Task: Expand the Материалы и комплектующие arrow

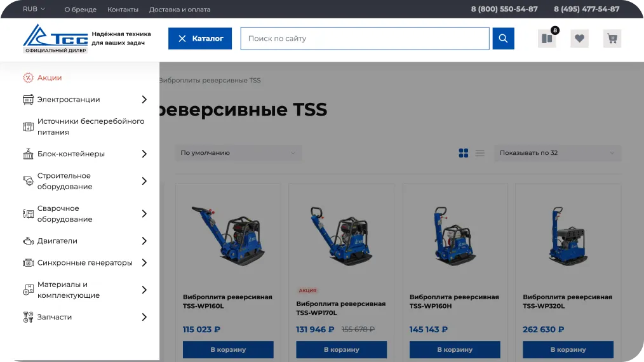Action: pyautogui.click(x=144, y=290)
